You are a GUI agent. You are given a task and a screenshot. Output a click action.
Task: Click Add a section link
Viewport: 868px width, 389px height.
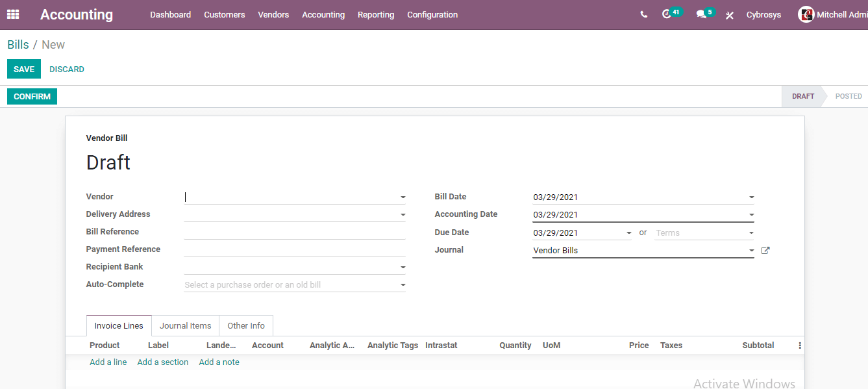pyautogui.click(x=163, y=362)
